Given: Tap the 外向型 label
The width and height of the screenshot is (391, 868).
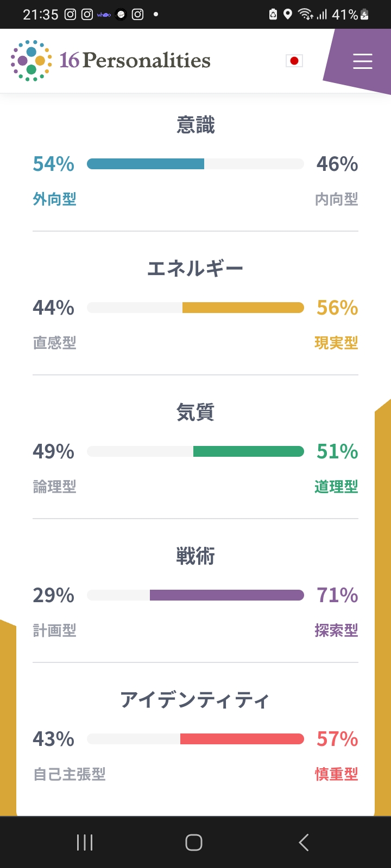Looking at the screenshot, I should (x=54, y=199).
